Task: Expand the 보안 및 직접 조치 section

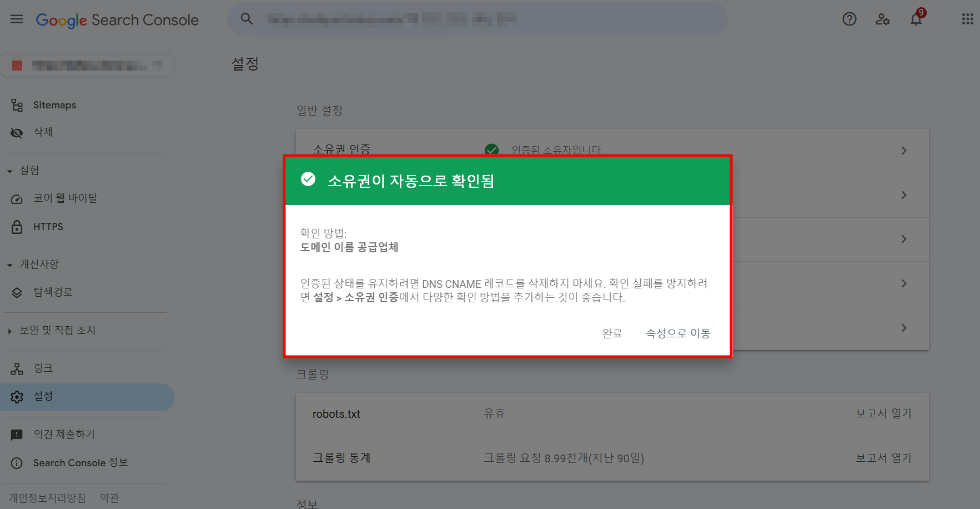Action: point(9,331)
